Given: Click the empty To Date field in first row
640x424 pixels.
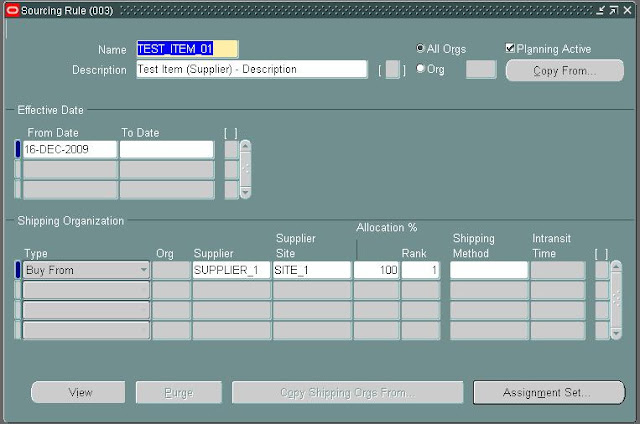Looking at the screenshot, I should click(x=167, y=149).
